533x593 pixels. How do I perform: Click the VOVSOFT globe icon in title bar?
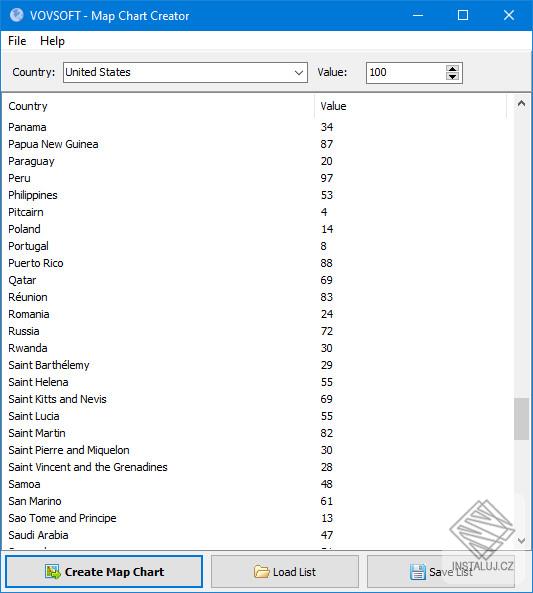click(17, 15)
